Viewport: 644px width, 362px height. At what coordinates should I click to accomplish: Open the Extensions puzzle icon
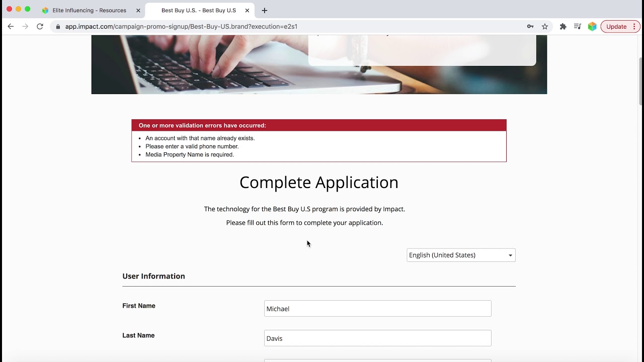563,27
